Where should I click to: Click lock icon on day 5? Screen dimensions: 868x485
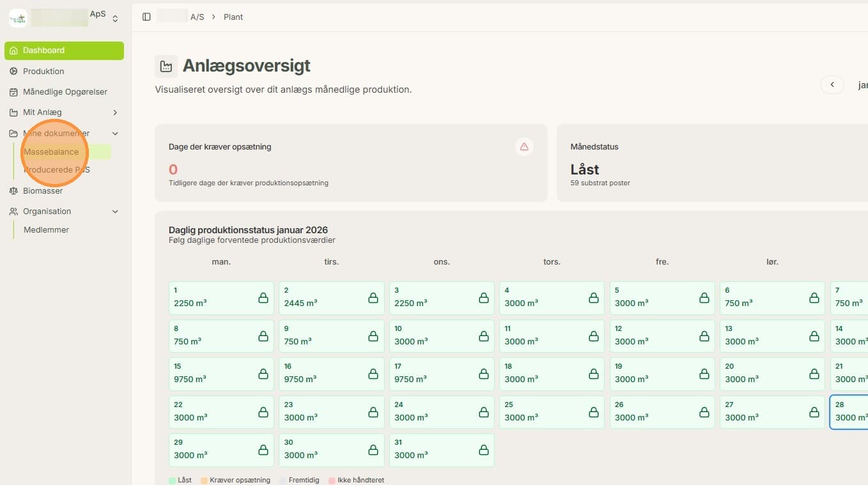(x=704, y=298)
